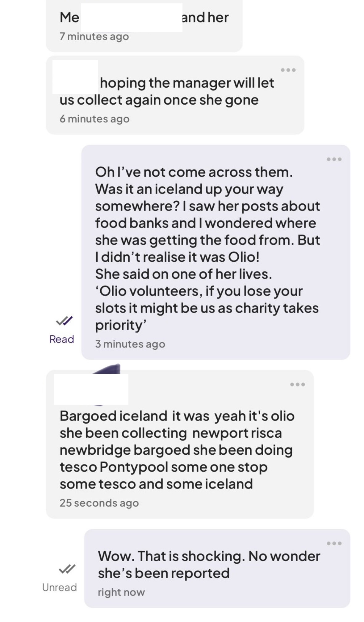Tap the '3 minutes ago' timestamp
The image size is (364, 622).
pos(130,344)
